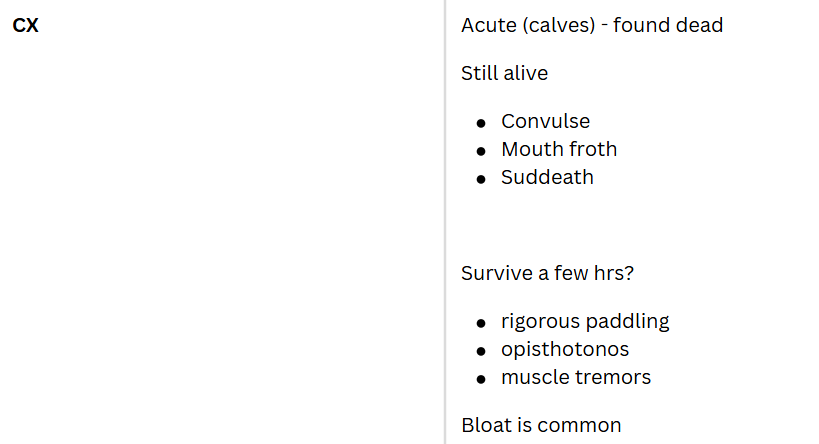Place cursor in 'Still alive' line
The image size is (819, 444).
pyautogui.click(x=504, y=73)
